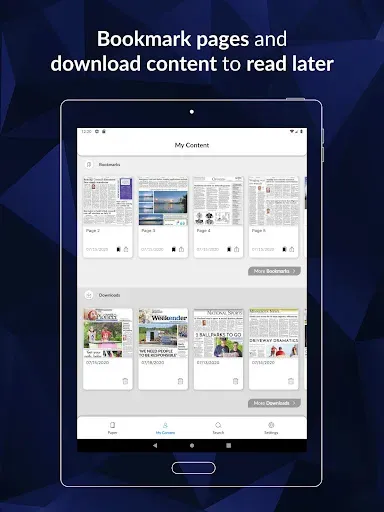Viewport: 384px width, 512px height.
Task: Remove bookmark on the Page 5 card
Action: 284,249
